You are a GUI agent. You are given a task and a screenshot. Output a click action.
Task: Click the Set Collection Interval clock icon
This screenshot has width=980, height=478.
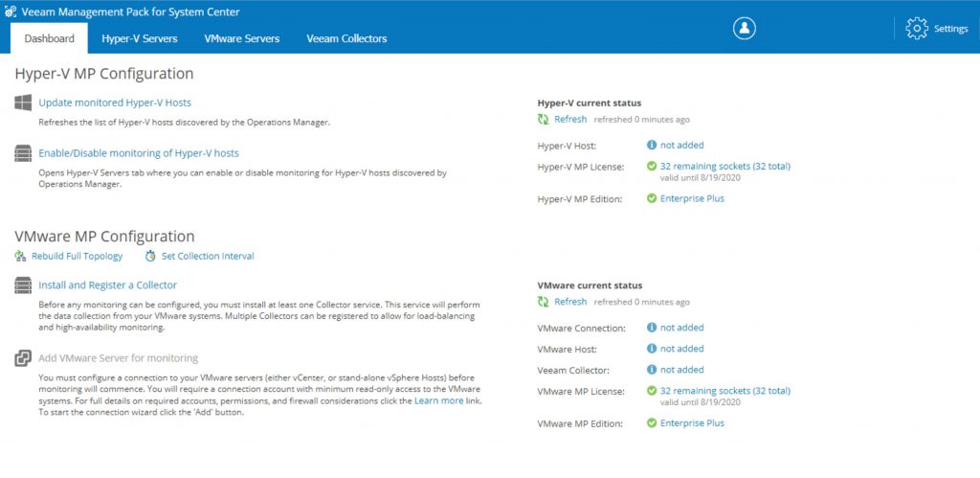pyautogui.click(x=150, y=256)
